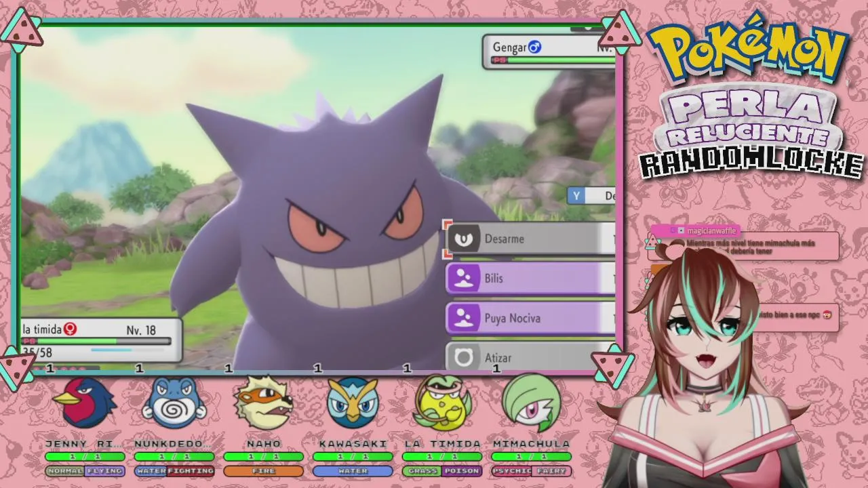The image size is (868, 488).
Task: Click the FAIRY type badge
Action: [551, 471]
